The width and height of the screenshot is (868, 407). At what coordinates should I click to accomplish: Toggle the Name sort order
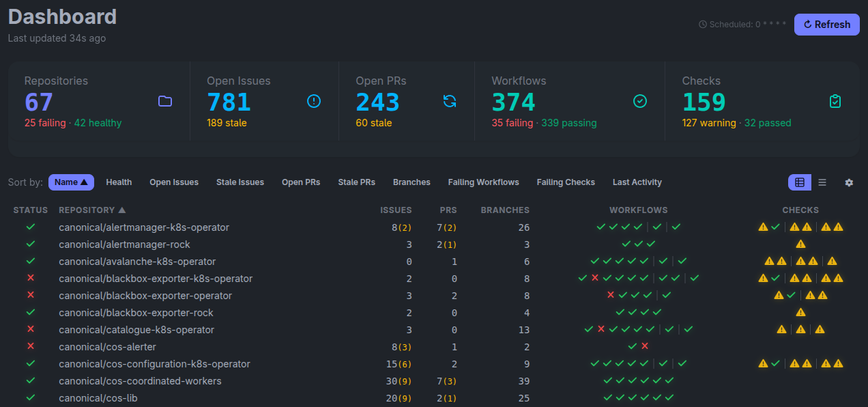pos(71,182)
